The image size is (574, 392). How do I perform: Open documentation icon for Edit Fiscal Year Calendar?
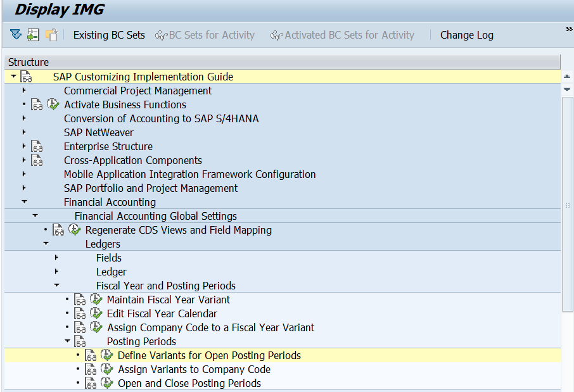pyautogui.click(x=80, y=313)
